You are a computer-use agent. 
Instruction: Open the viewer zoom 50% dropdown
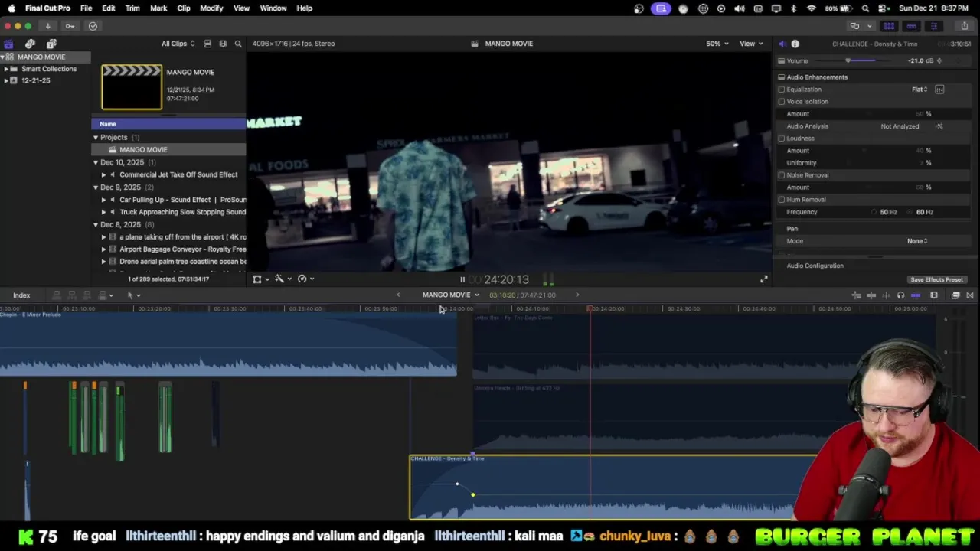717,44
